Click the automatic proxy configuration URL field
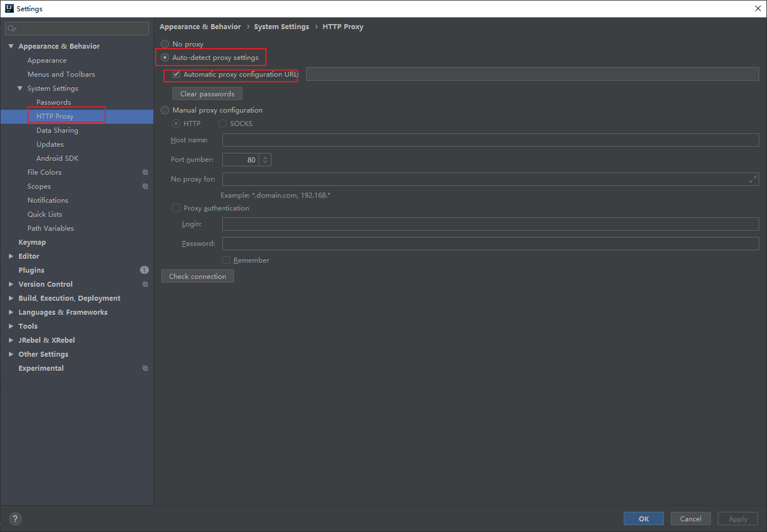The image size is (767, 532). [x=532, y=74]
